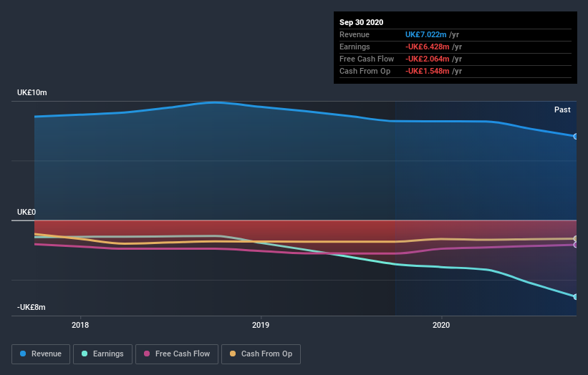Toggle the Revenue legend button

click(x=41, y=354)
